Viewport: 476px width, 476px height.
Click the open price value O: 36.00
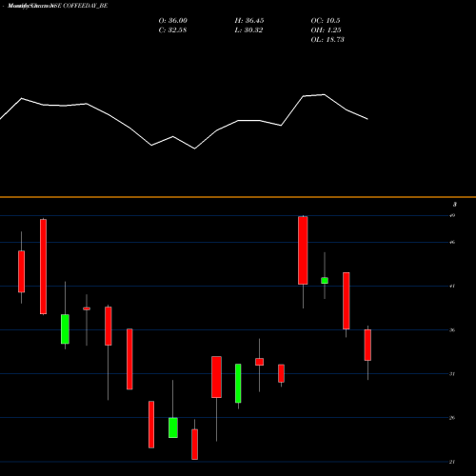coord(173,21)
